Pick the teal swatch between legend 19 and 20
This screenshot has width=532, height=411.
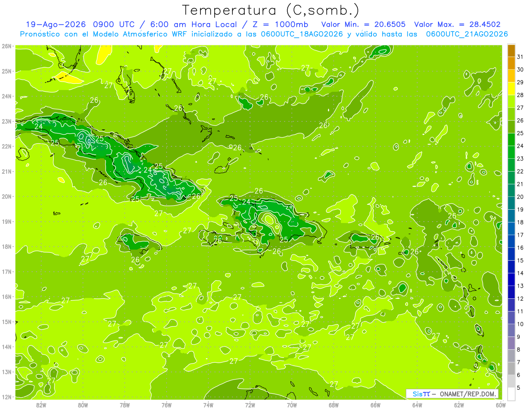511,203
